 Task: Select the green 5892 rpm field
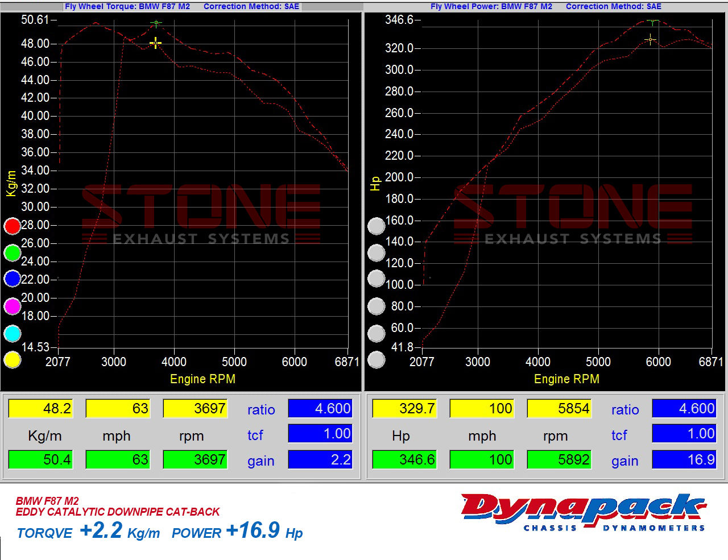click(559, 459)
